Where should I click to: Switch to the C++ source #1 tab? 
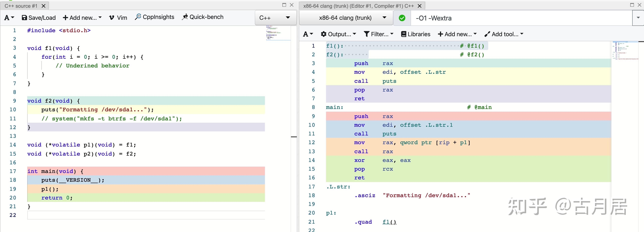21,6
